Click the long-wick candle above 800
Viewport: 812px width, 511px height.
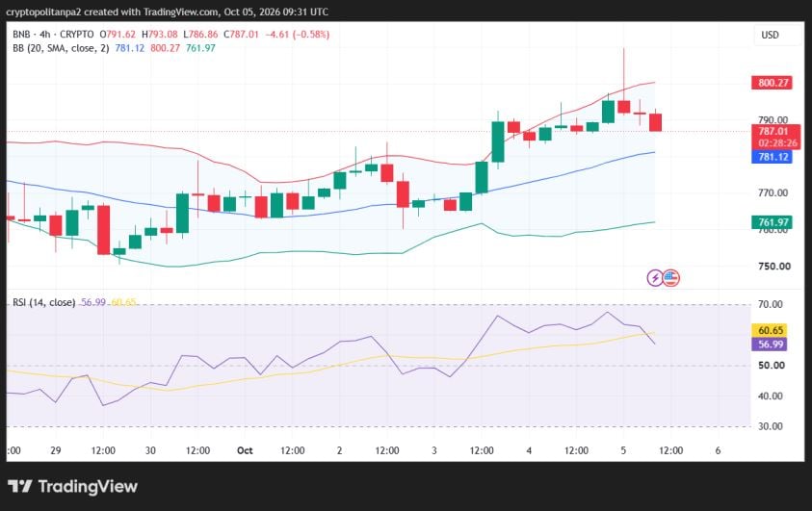pos(624,106)
